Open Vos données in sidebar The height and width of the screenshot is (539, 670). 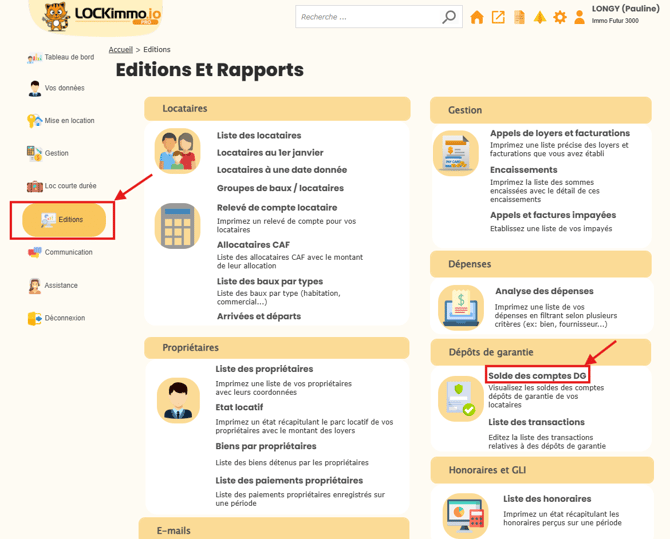pos(56,88)
